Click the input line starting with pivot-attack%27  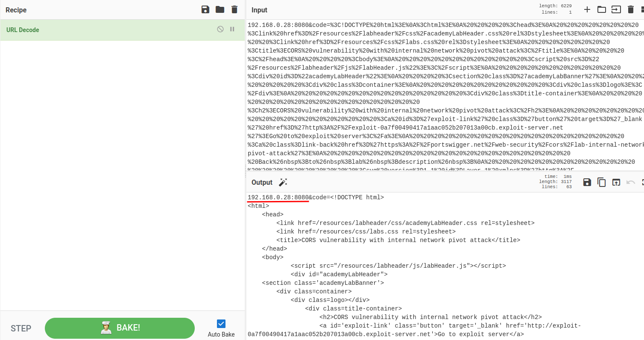(409, 153)
